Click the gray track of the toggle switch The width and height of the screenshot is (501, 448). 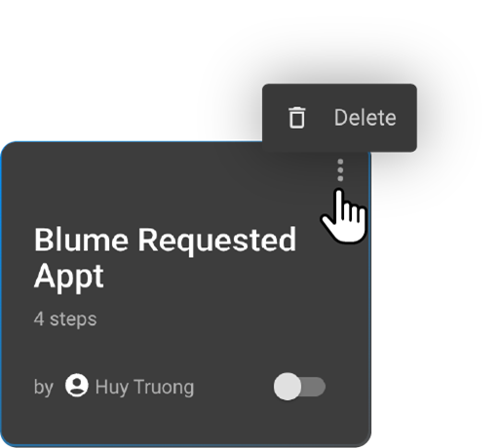click(x=314, y=387)
